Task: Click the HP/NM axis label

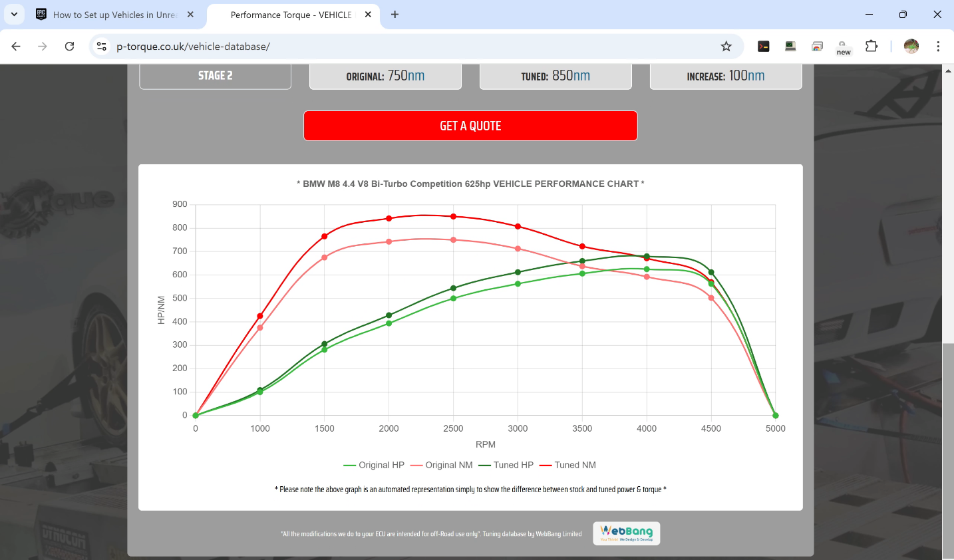Action: coord(161,310)
